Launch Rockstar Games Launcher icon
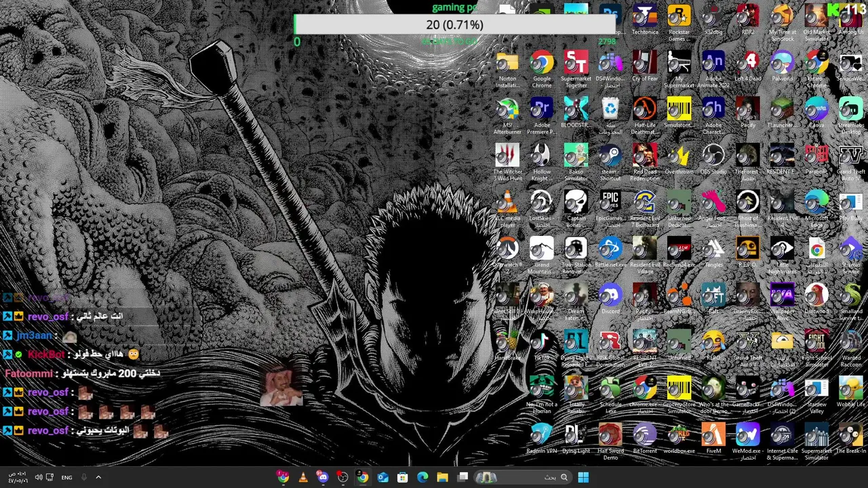The width and height of the screenshot is (868, 488). pyautogui.click(x=679, y=24)
